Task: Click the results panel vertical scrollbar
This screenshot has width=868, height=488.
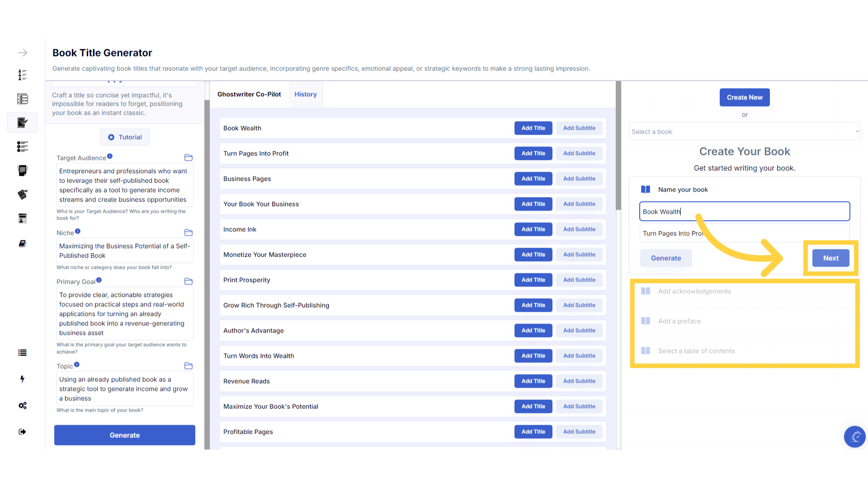Action: [x=618, y=145]
